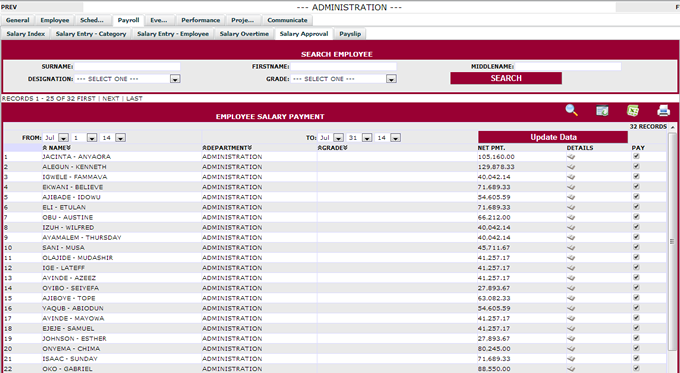Open details icon for YAQUB - ABIODUN
This screenshot has height=373, width=680.
571,308
